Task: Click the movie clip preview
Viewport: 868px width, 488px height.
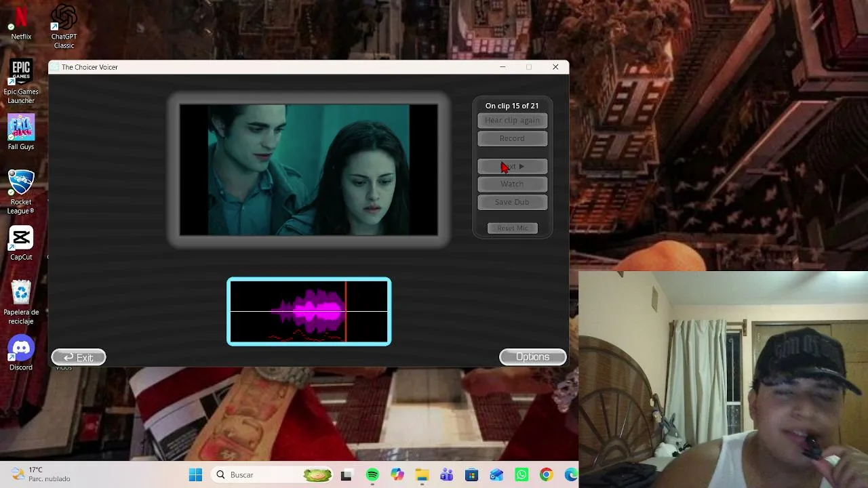Action: coord(309,170)
